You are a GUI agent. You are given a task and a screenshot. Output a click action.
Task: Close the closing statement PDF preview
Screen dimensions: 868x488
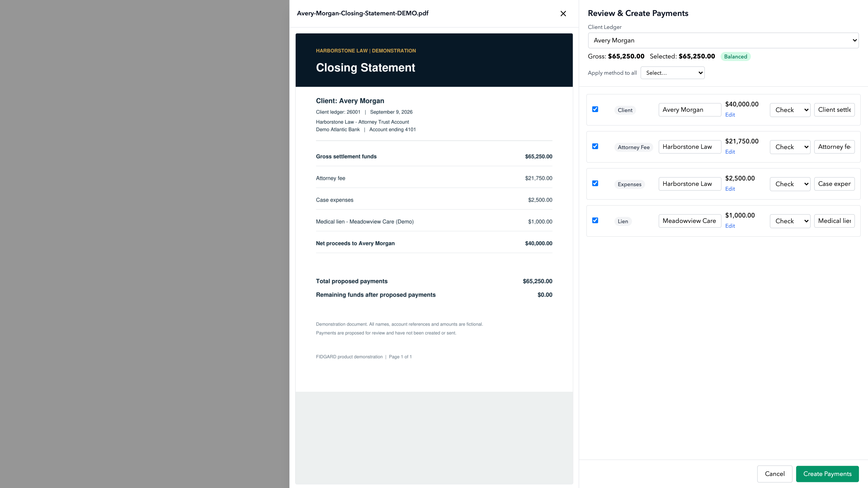point(563,14)
